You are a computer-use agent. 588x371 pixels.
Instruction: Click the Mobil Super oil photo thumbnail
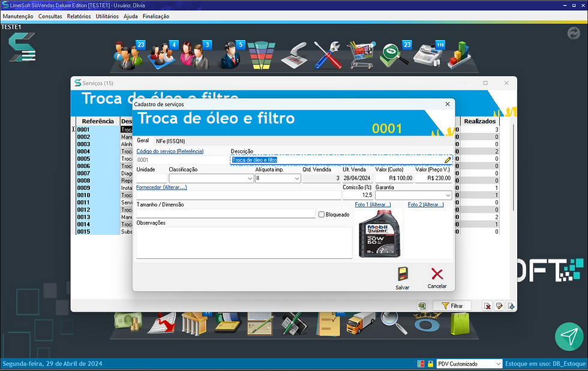point(379,234)
